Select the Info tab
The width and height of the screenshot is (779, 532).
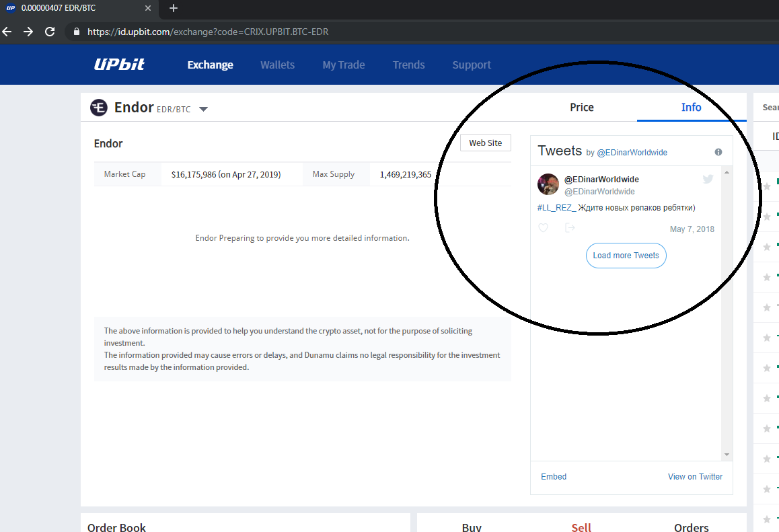691,108
